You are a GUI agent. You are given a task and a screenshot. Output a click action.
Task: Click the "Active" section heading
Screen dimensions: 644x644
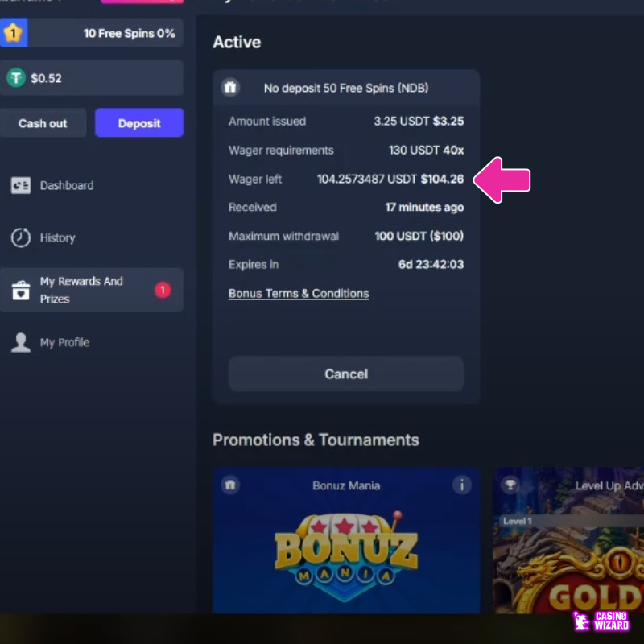(x=237, y=42)
